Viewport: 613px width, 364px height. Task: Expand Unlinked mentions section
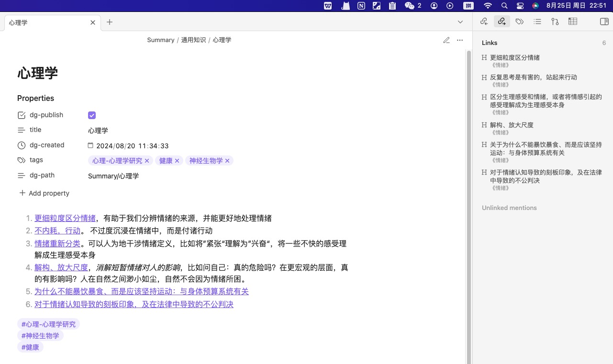point(509,208)
